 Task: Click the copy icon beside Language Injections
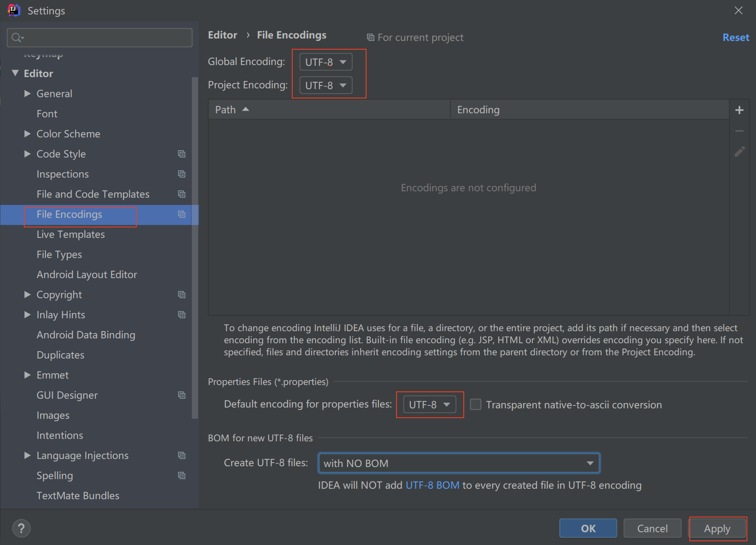point(182,455)
